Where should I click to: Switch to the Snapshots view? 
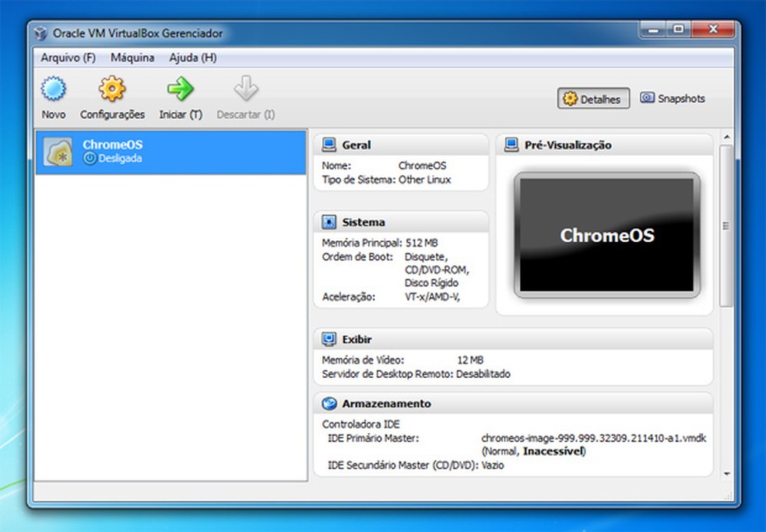(x=672, y=98)
